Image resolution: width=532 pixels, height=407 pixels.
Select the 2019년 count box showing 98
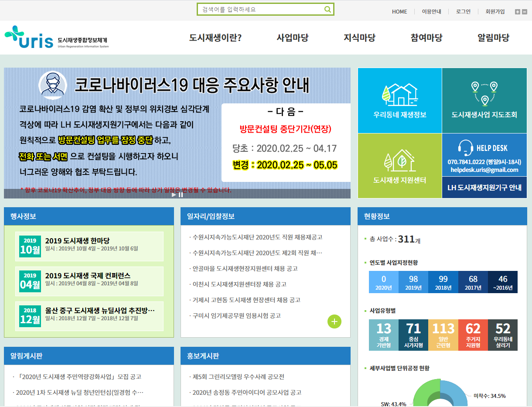(x=413, y=282)
